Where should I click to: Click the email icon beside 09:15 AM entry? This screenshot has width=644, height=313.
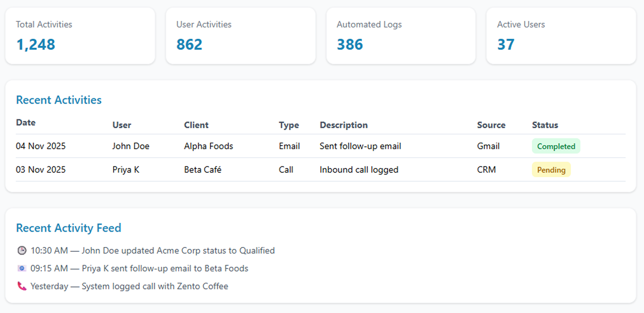(22, 269)
